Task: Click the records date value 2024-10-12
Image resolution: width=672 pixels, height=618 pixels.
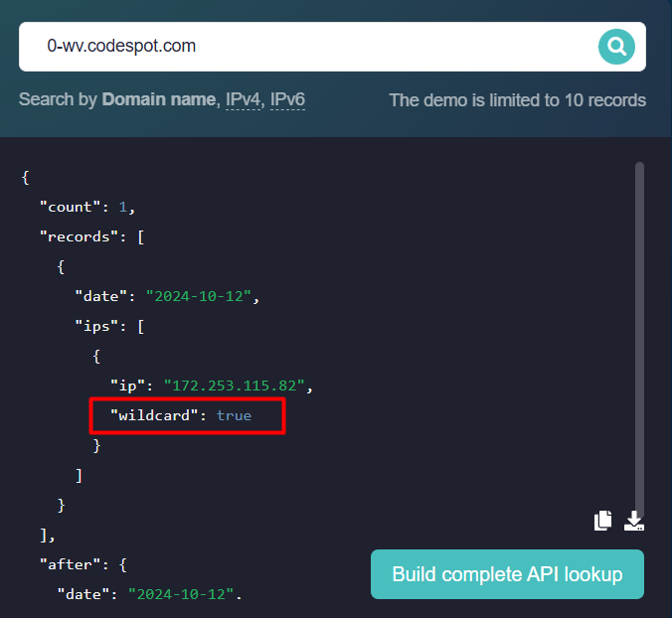Action: coord(202,296)
